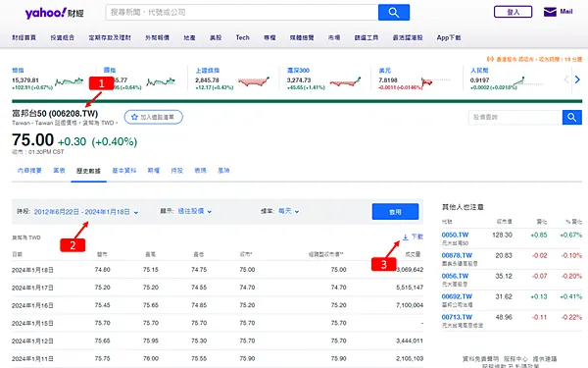Image resolution: width=588 pixels, height=368 pixels.
Task: Click the date cell 2024年1月16日
Action: (x=32, y=305)
